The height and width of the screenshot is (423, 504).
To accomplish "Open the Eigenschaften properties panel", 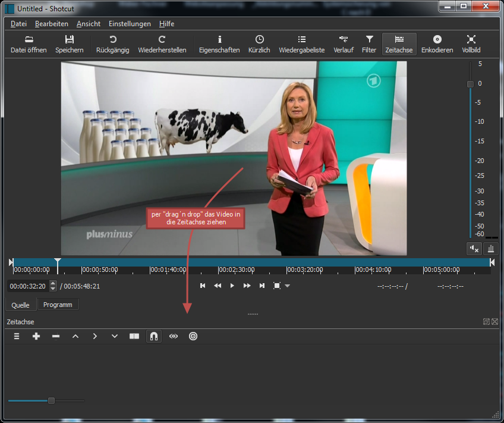I will point(219,43).
